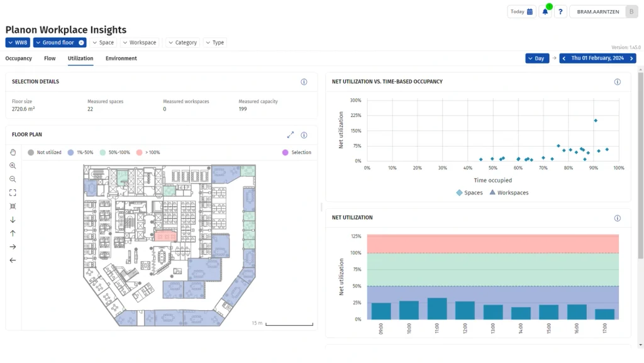The height and width of the screenshot is (363, 644).
Task: Move floor plan down with arrow
Action: [13, 220]
